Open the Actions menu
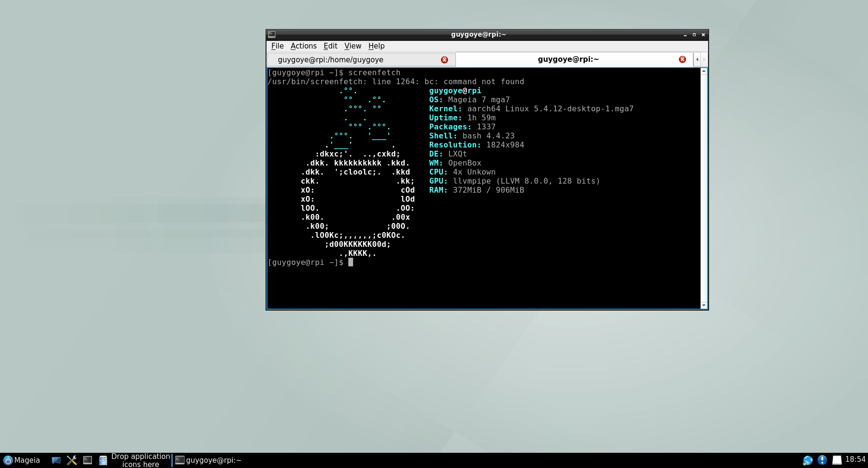868x468 pixels. 304,46
